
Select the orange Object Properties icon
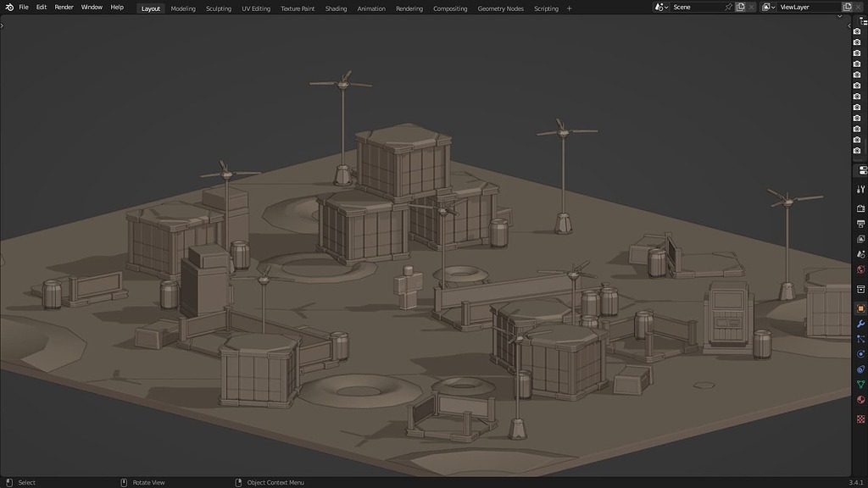pyautogui.click(x=860, y=306)
